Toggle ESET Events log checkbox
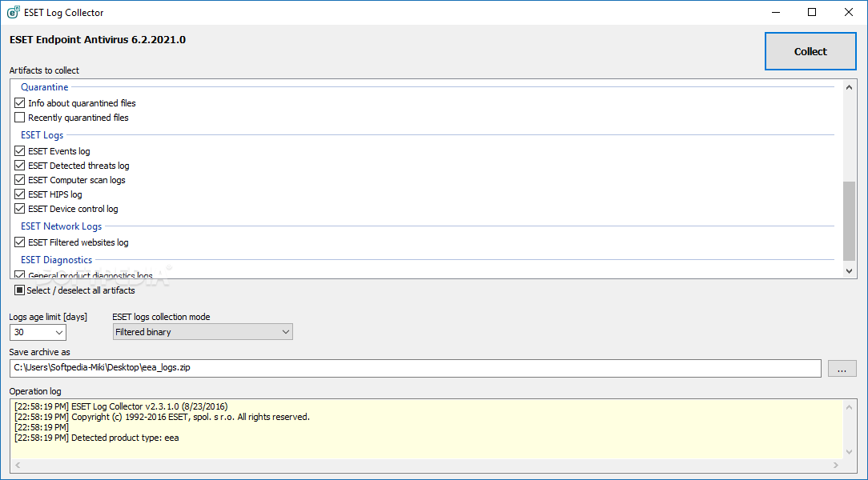The height and width of the screenshot is (480, 868). 20,151
